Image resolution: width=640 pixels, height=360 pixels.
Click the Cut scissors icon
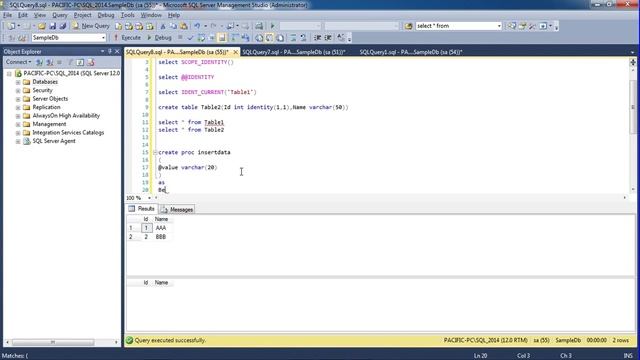click(x=163, y=26)
